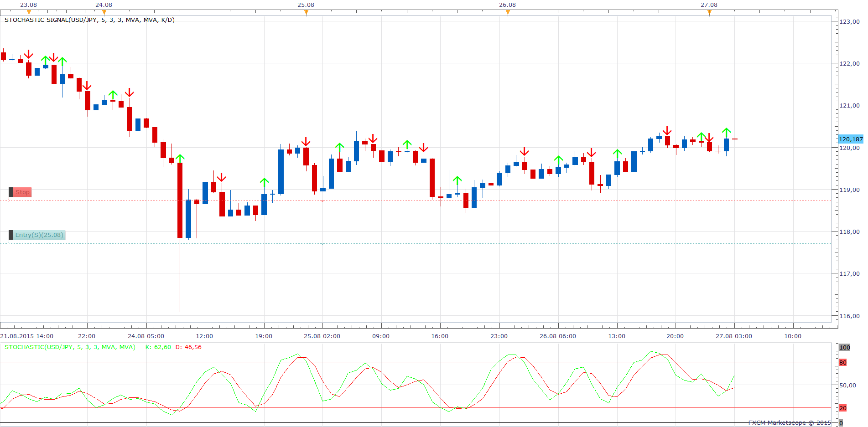Click the orange day marker under 24.08
The width and height of the screenshot is (868, 427).
[x=104, y=12]
